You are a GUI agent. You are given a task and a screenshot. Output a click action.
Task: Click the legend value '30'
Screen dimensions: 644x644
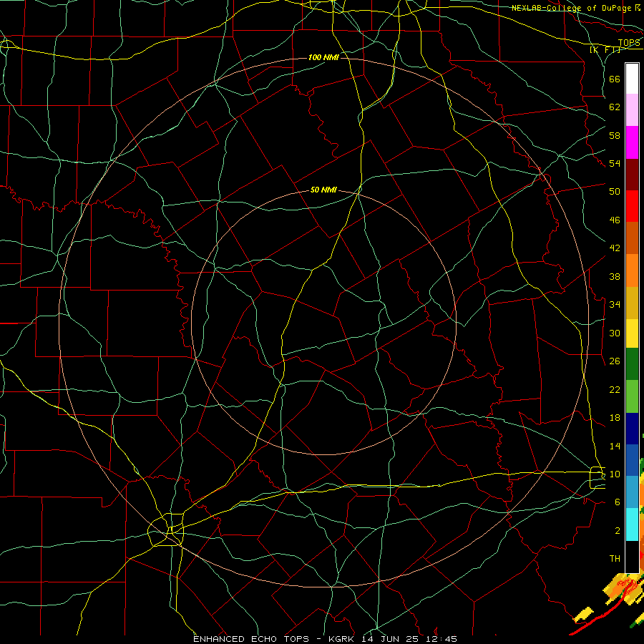(x=615, y=333)
